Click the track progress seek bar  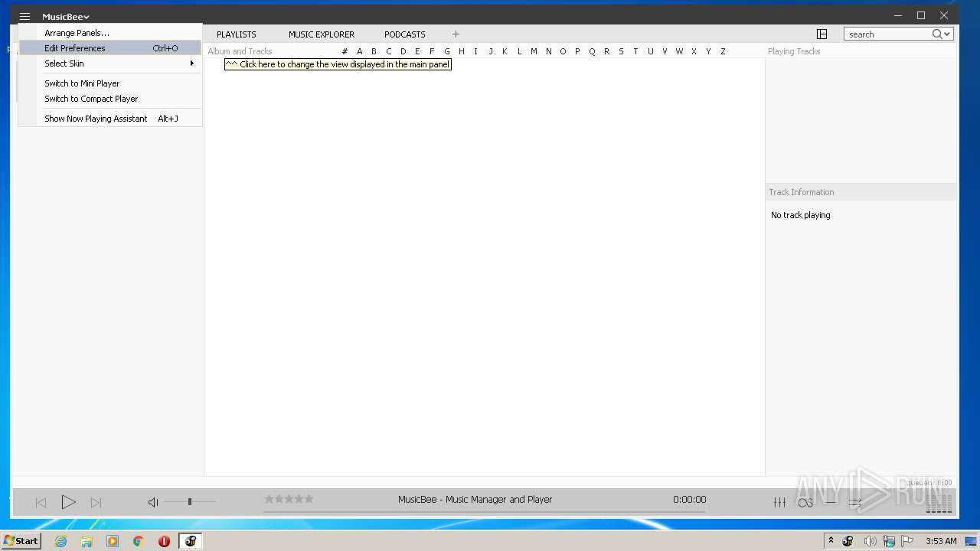485,512
